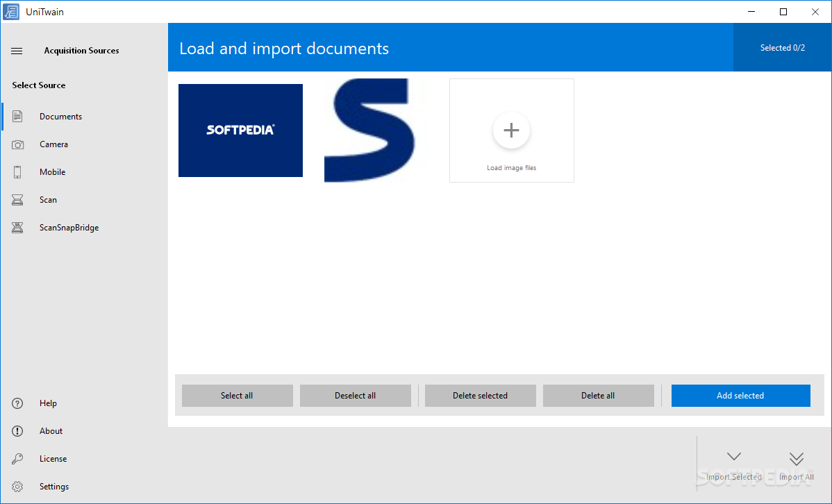Select the Softpedia logo thumbnail

click(x=240, y=131)
